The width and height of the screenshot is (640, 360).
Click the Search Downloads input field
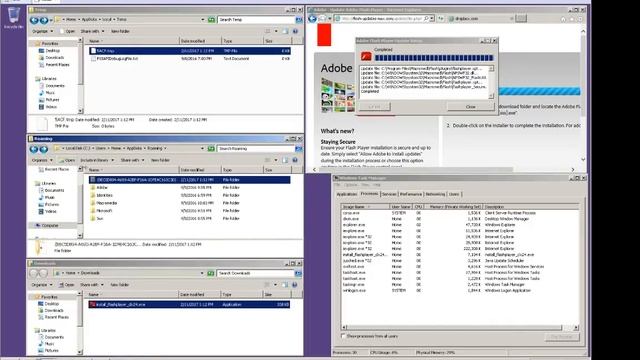pos(256,273)
